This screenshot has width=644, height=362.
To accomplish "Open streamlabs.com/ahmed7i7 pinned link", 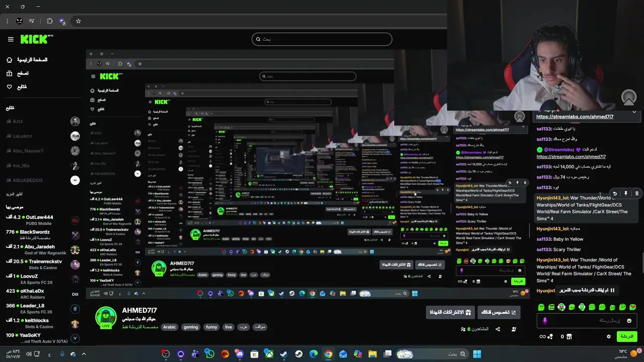I will point(575,117).
